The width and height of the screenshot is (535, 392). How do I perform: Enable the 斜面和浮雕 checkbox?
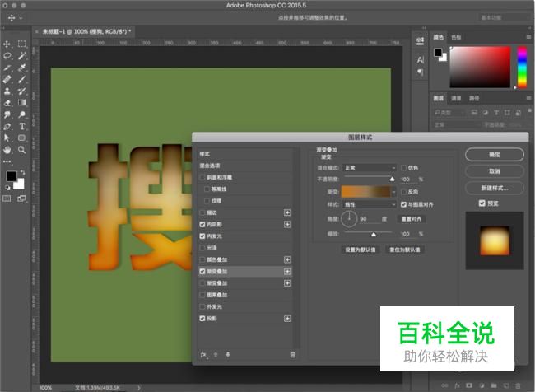coord(202,177)
